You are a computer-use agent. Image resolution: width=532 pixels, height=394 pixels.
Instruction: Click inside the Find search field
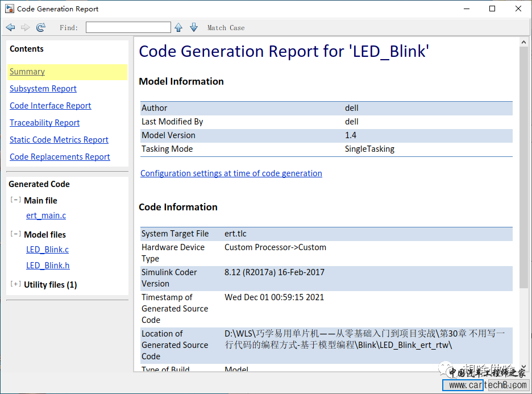(x=128, y=27)
